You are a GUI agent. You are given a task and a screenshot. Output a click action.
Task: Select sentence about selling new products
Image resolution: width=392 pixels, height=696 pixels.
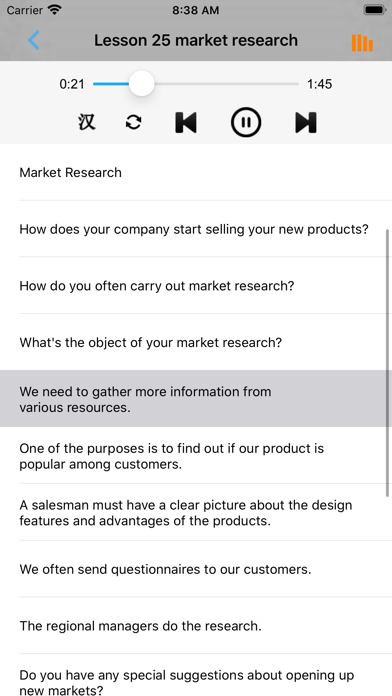coord(196,229)
